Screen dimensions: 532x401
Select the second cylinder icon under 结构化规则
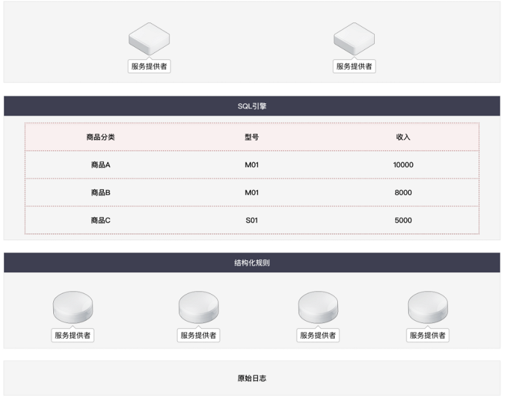198,307
